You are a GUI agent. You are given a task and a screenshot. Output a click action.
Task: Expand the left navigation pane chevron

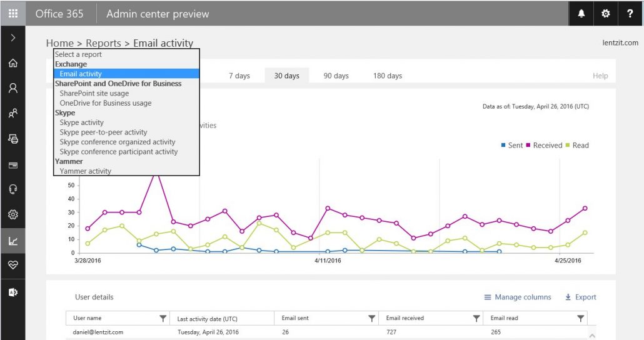tap(13, 38)
